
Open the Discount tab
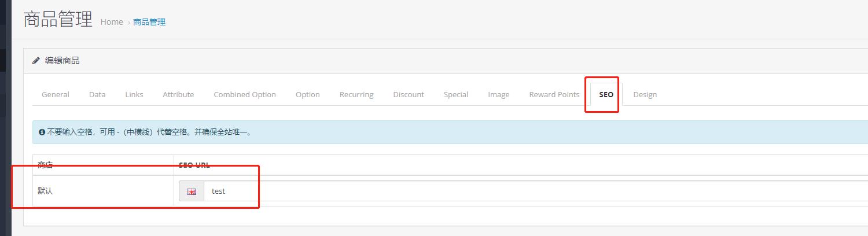pos(409,94)
